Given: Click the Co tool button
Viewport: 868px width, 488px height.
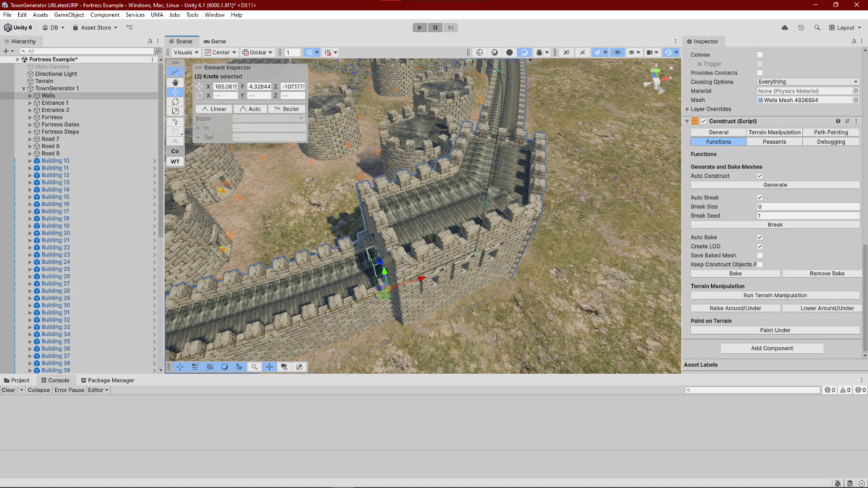Looking at the screenshot, I should 175,151.
